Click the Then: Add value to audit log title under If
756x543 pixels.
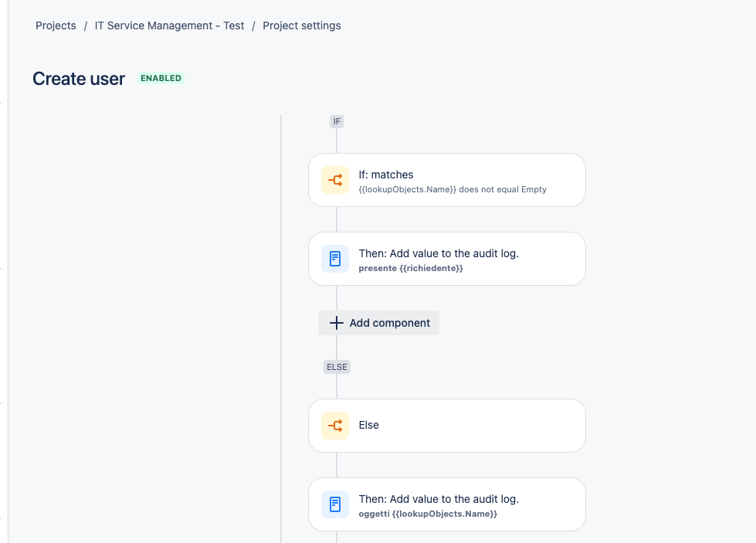(439, 253)
